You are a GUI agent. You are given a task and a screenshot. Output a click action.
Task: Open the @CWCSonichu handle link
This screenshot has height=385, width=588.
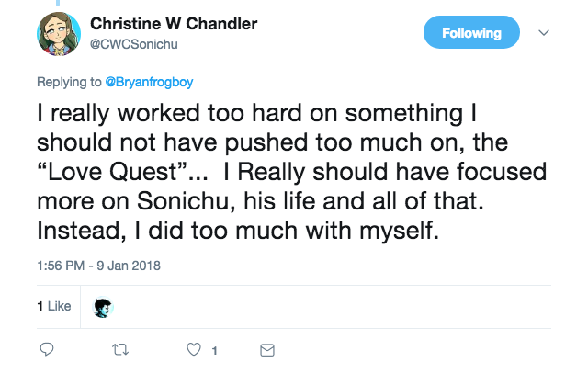point(133,44)
